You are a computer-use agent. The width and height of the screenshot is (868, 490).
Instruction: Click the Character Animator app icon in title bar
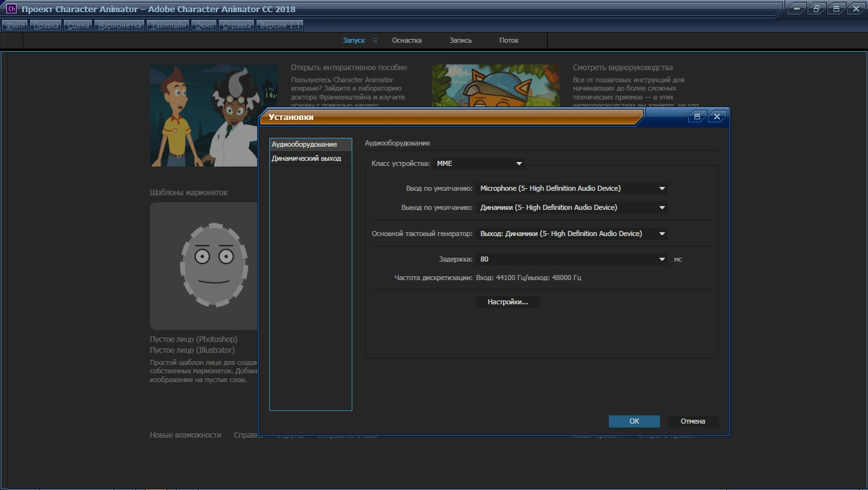[x=11, y=9]
